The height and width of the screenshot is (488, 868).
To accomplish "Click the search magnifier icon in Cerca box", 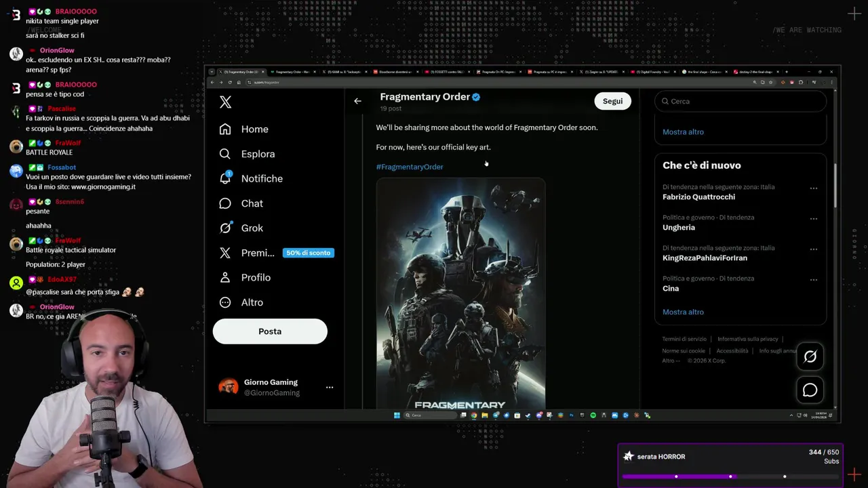I will click(x=665, y=101).
